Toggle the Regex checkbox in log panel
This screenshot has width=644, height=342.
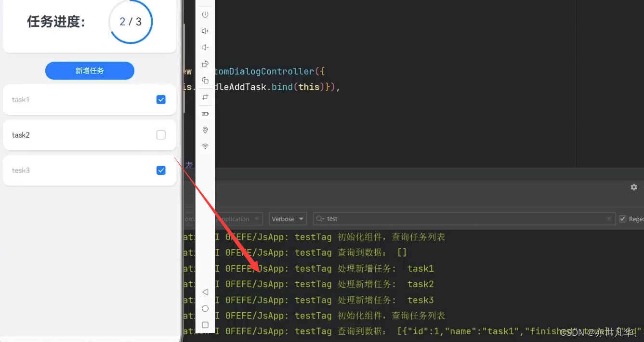pyautogui.click(x=623, y=219)
